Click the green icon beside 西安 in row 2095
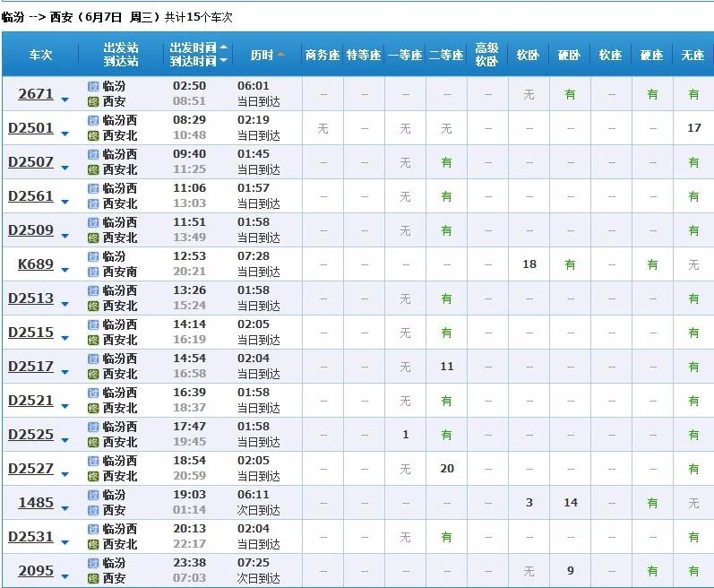 tap(93, 578)
